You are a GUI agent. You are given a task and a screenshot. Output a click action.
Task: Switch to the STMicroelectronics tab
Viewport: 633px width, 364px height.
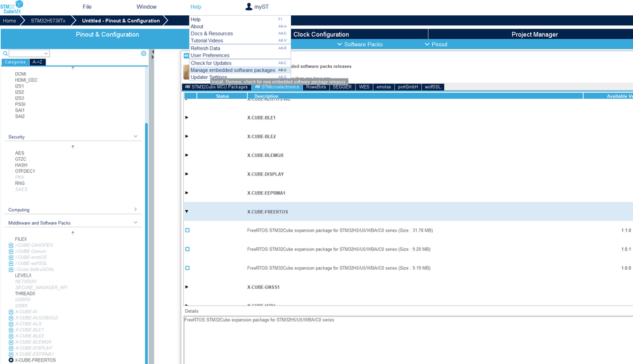click(x=277, y=87)
